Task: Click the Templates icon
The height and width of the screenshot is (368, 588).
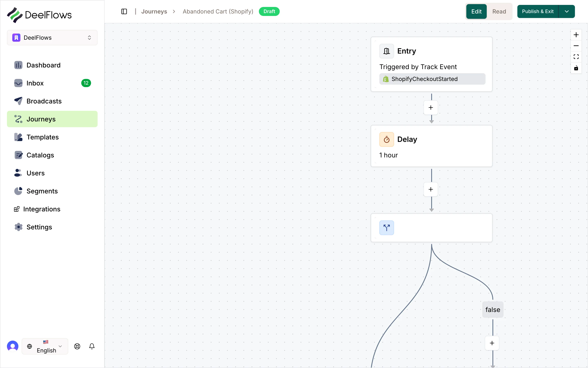Action: pos(18,137)
